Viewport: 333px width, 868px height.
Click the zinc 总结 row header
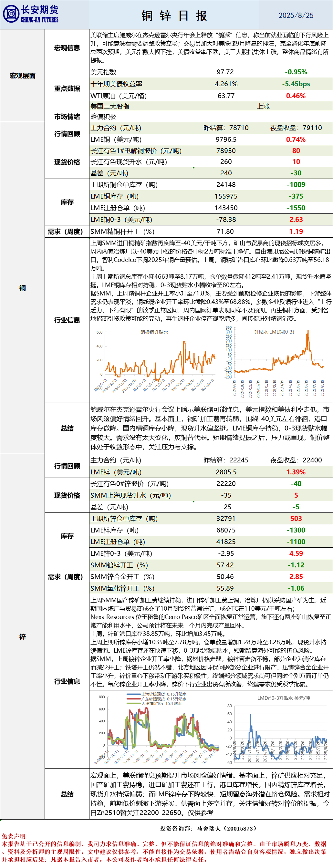[67, 794]
